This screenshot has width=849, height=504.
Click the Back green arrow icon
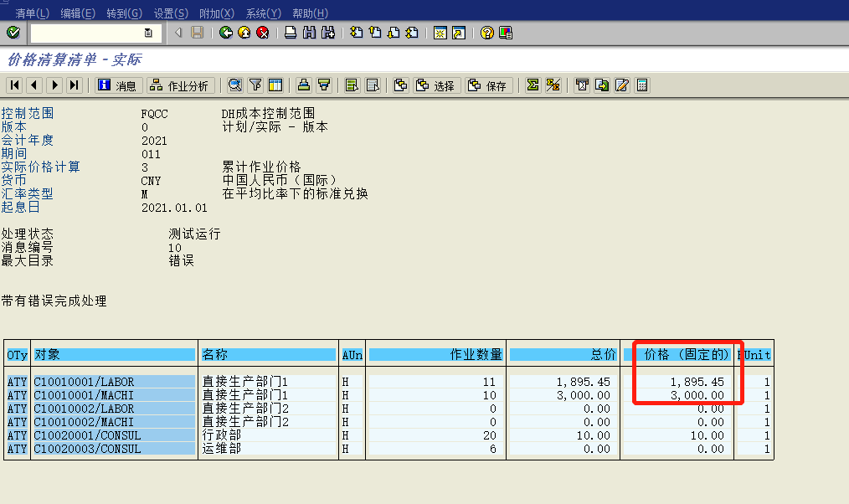(226, 33)
